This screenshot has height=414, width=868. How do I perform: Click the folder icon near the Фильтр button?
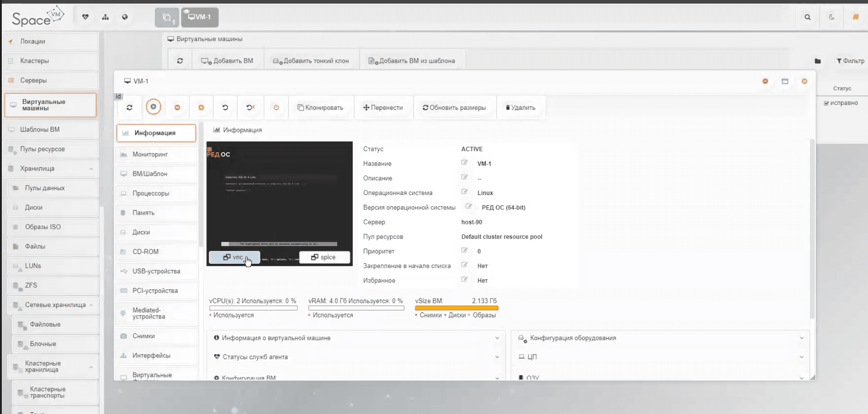tap(818, 61)
